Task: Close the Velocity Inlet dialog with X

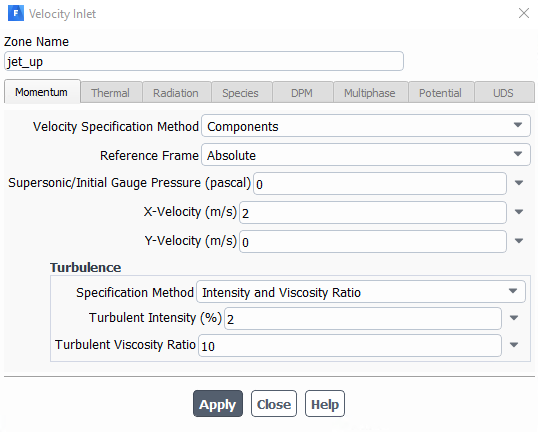Action: [x=524, y=13]
